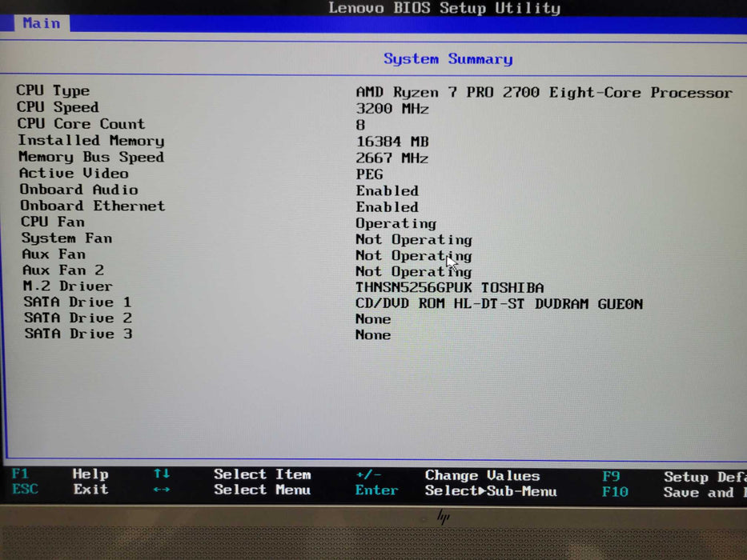Image resolution: width=747 pixels, height=560 pixels.
Task: Click the M.2 Driver TOSHIBA entry
Action: (x=449, y=287)
